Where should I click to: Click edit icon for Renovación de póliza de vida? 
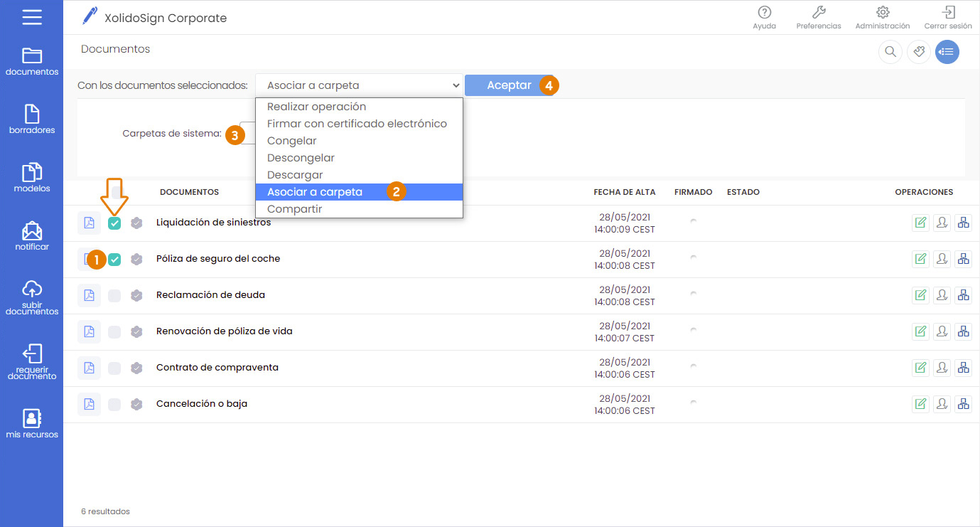point(920,331)
